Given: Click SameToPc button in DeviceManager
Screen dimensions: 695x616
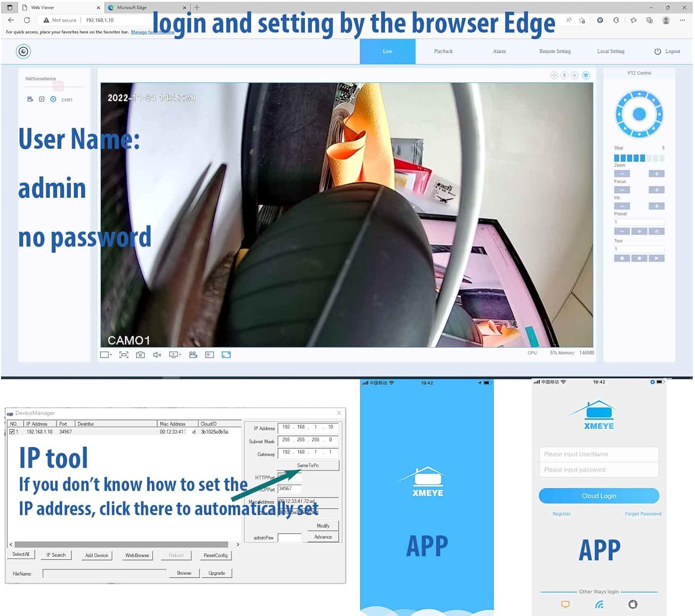Looking at the screenshot, I should (308, 465).
